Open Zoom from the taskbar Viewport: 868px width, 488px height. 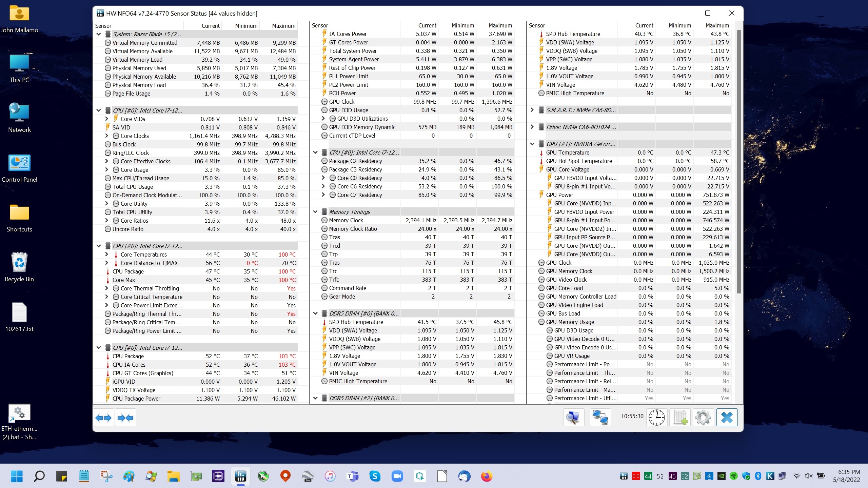pyautogui.click(x=397, y=476)
